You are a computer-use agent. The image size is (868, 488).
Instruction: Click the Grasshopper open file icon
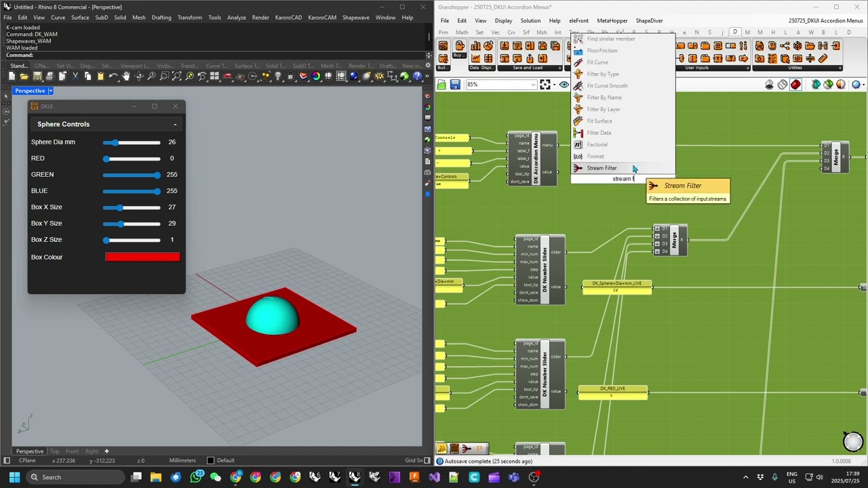click(x=441, y=85)
